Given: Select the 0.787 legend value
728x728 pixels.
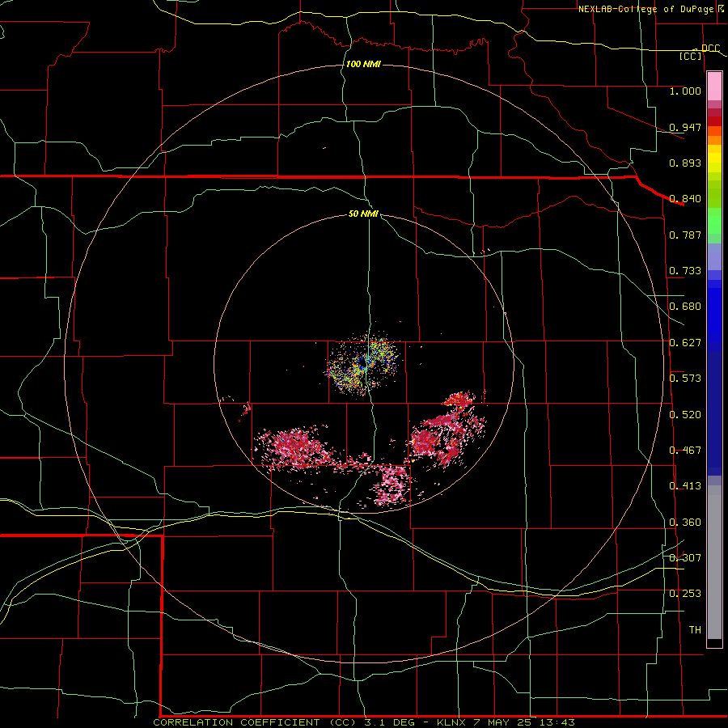Looking at the screenshot, I should pyautogui.click(x=685, y=235).
